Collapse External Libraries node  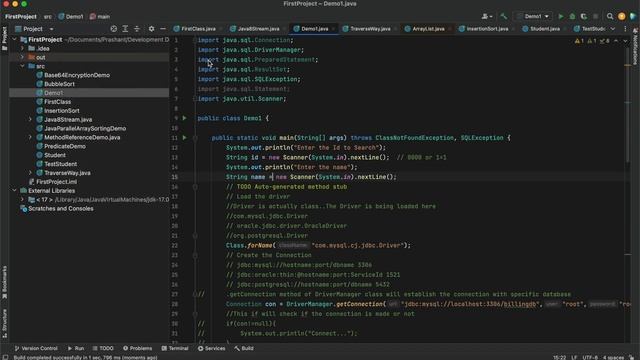(15, 191)
